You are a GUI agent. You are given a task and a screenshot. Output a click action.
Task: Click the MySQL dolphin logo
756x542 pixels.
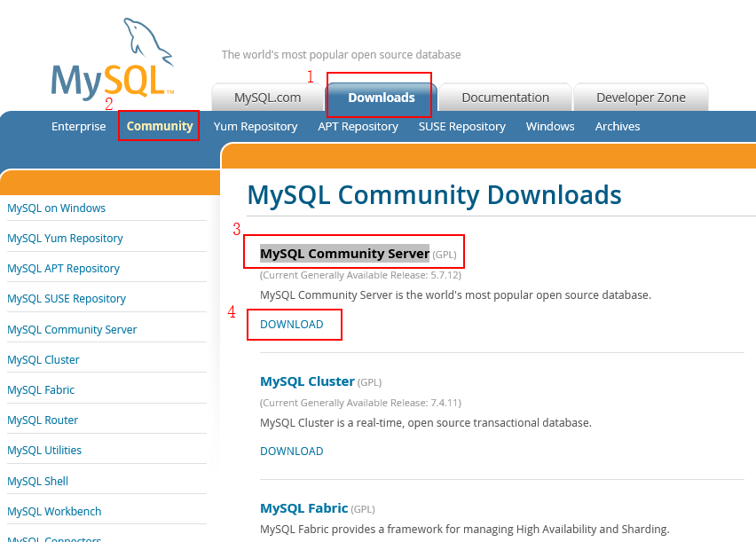click(113, 58)
